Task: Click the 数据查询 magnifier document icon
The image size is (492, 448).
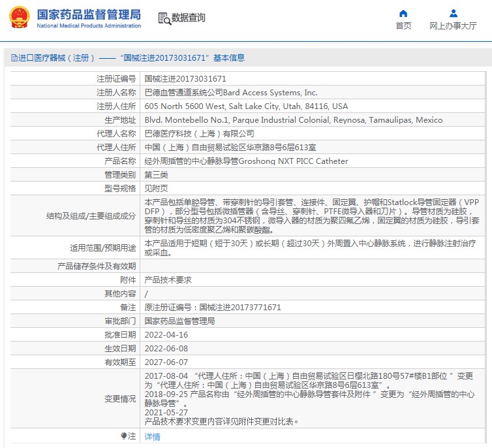Action: 164,18
